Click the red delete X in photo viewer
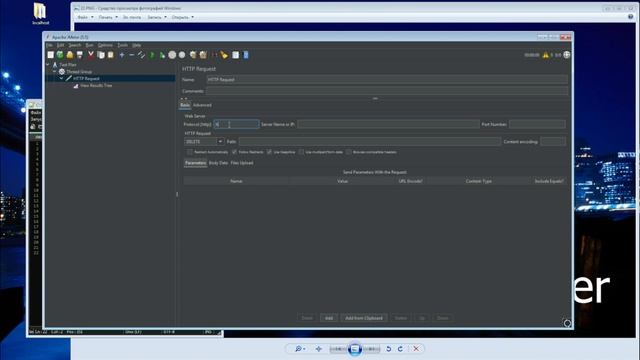Screen dimensions: 640x360 pyautogui.click(x=416, y=349)
